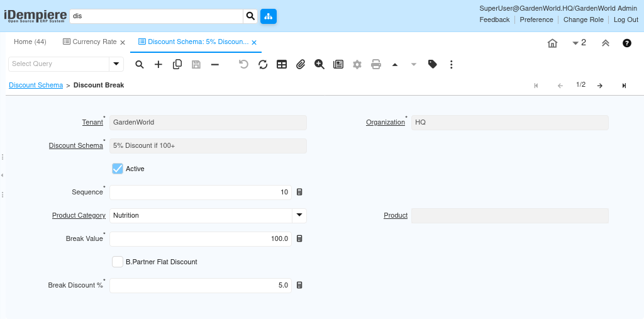Click the Delete record minus icon

click(x=215, y=64)
